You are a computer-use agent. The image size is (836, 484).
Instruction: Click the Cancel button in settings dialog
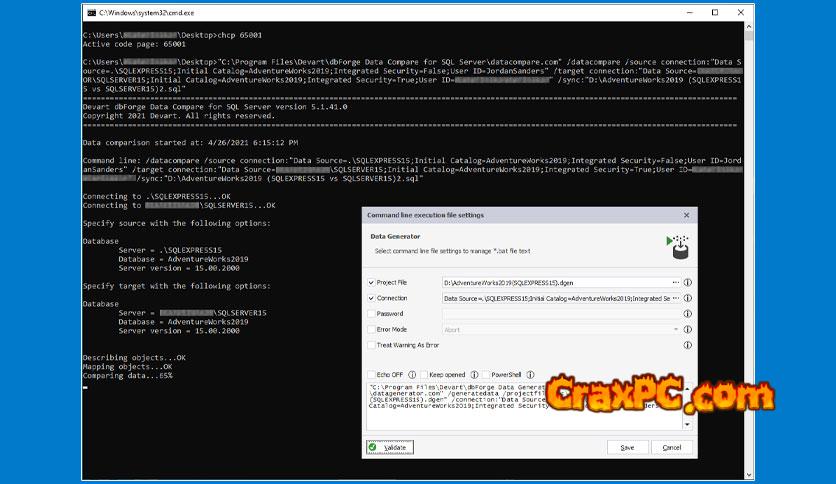click(x=672, y=448)
